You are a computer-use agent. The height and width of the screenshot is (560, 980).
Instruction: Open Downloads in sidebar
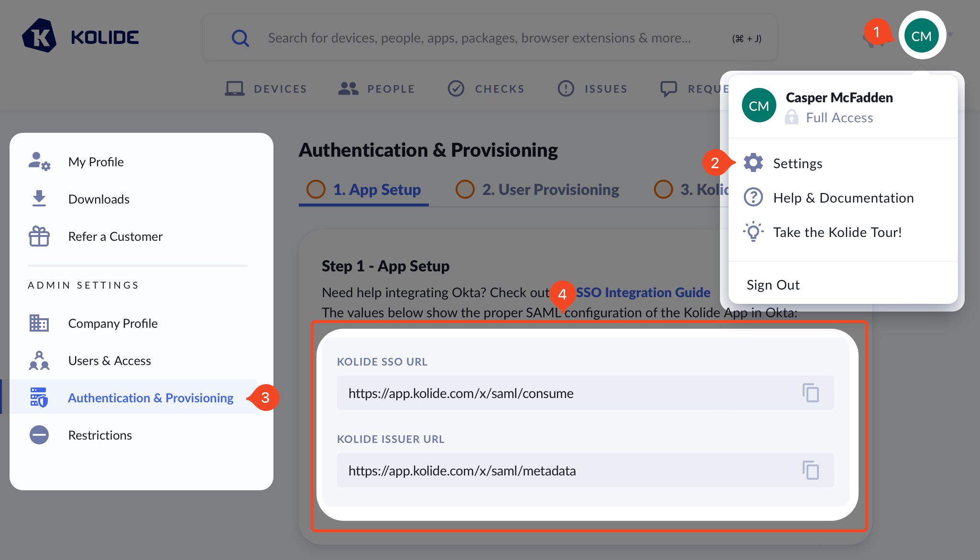(x=99, y=199)
